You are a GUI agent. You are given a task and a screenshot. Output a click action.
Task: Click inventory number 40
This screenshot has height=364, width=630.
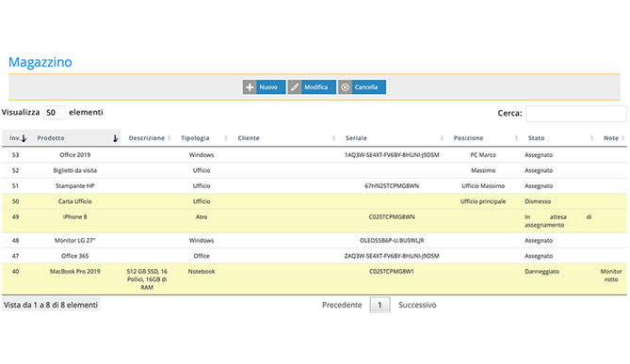point(16,272)
